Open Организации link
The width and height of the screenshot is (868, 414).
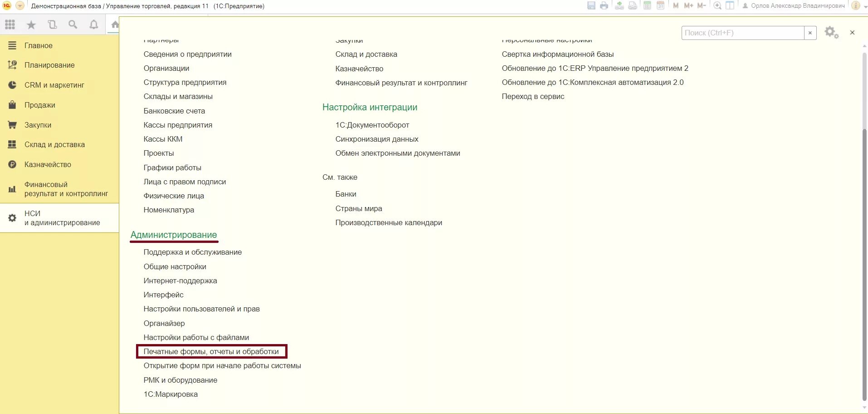click(x=166, y=68)
